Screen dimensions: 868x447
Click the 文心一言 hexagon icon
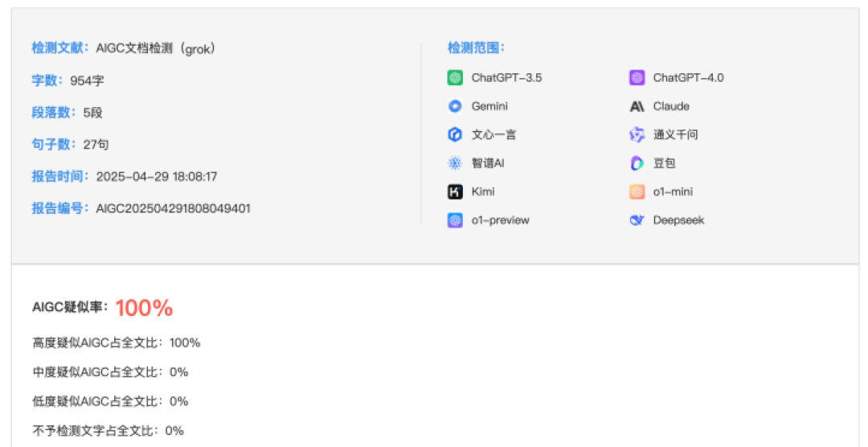455,134
